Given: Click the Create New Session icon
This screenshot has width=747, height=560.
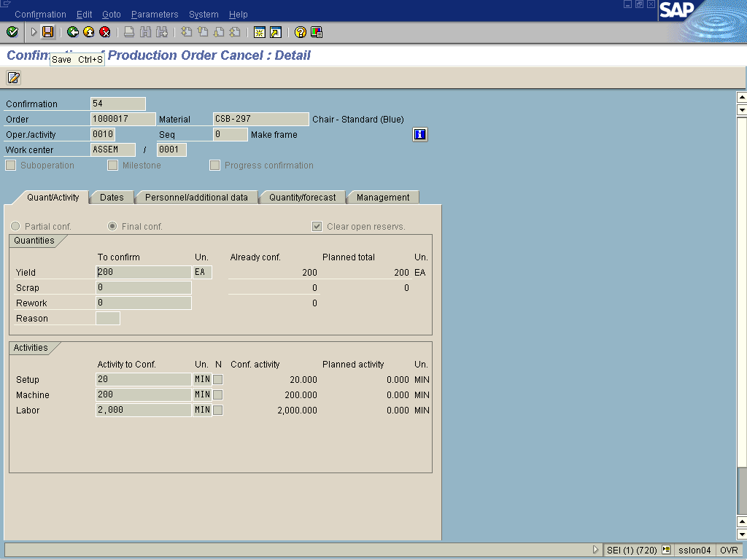Looking at the screenshot, I should (259, 32).
